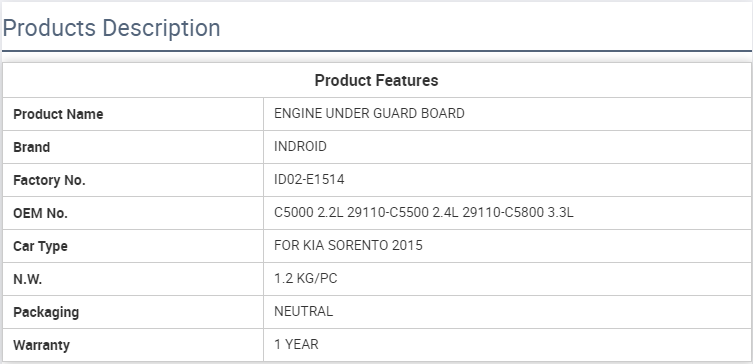Click the N.W. label cell
This screenshot has height=364, width=753.
133,279
